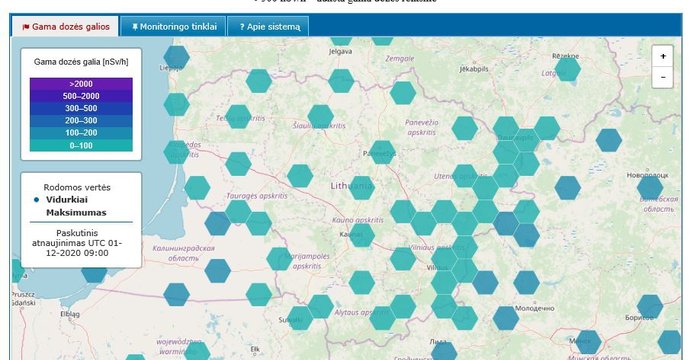
Task: Select the hexagon over the Lithuania label
Action: pos(361,188)
